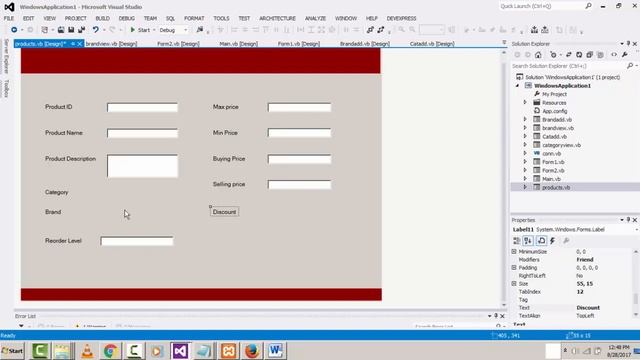Switch to brandview.vb [Design] tab
This screenshot has width=640, height=360.
click(x=111, y=44)
